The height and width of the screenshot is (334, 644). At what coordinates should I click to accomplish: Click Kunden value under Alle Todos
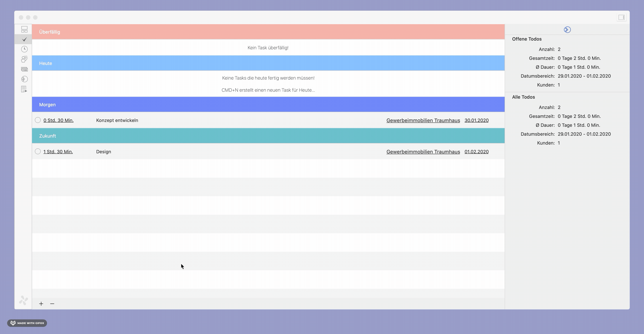[x=559, y=143]
